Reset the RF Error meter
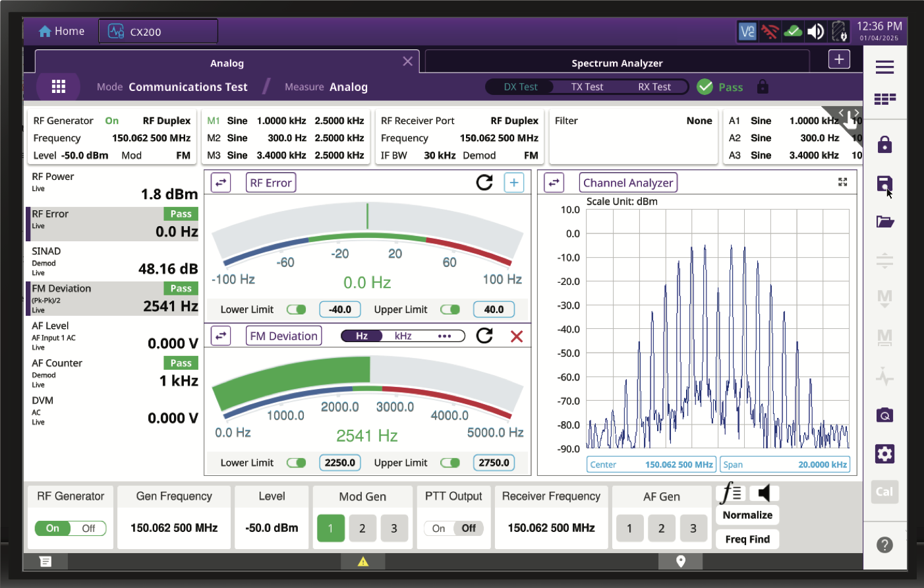 tap(484, 183)
